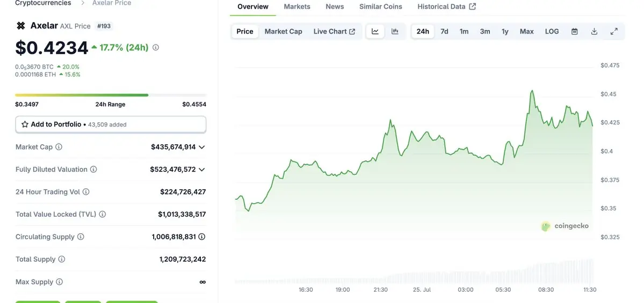644x303 pixels.
Task: Click info icon after circulating supply value
Action: (202, 237)
